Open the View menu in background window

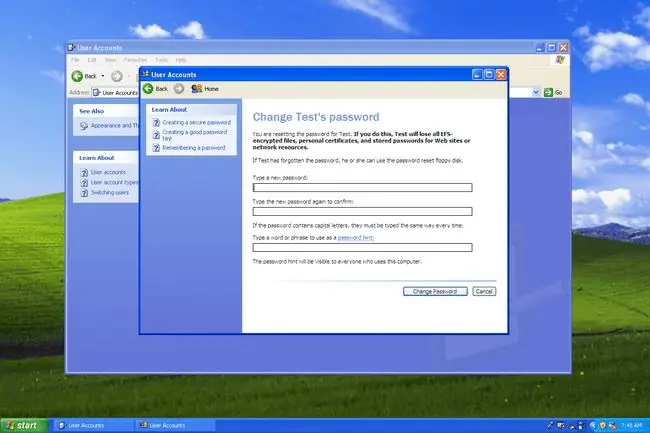click(x=110, y=60)
